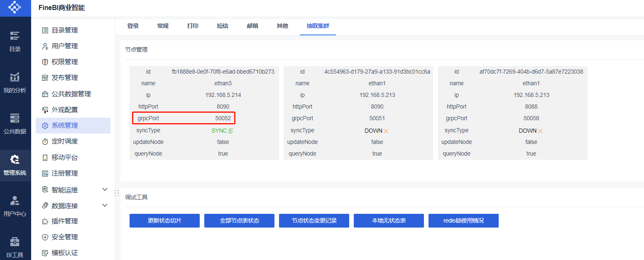Click the 权限管理 shield icon

tap(45, 62)
